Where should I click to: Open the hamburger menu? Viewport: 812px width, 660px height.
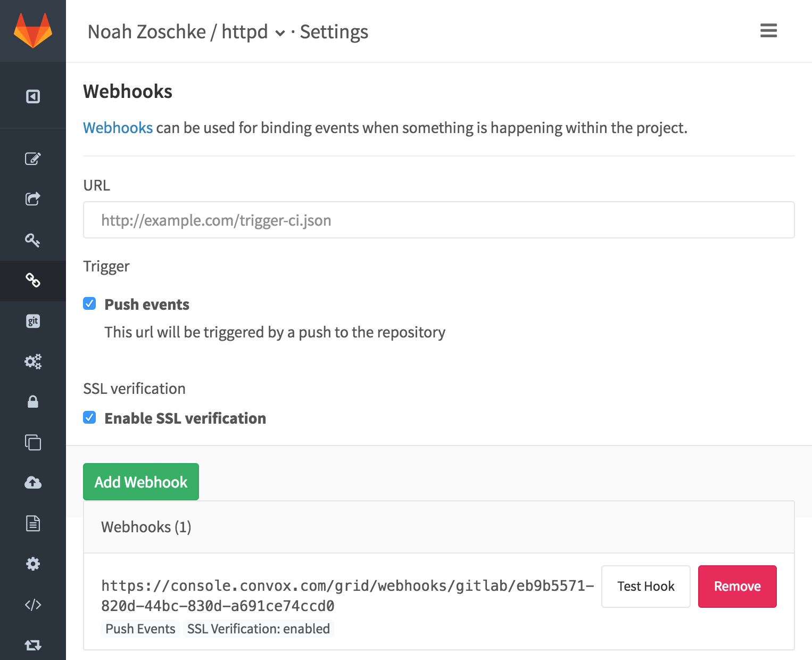point(768,31)
